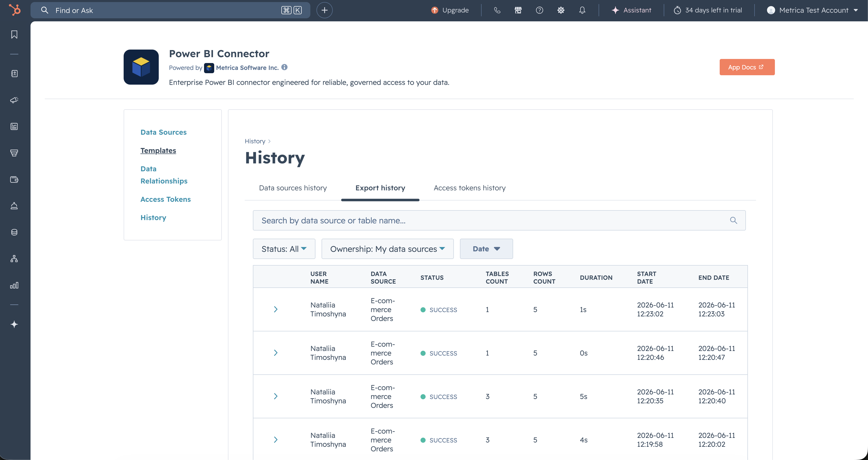Click the info icon beside Metrica Software Inc.
Image resolution: width=868 pixels, height=460 pixels.
(284, 67)
